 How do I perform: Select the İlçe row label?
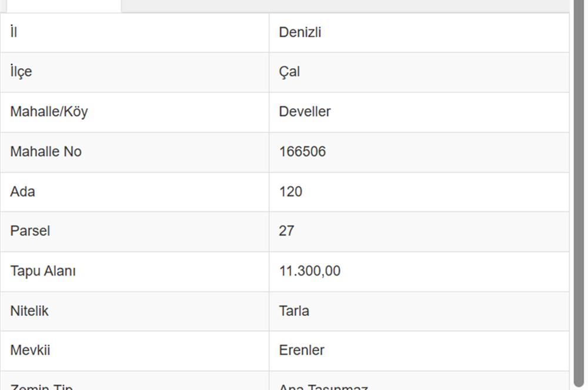click(x=21, y=72)
